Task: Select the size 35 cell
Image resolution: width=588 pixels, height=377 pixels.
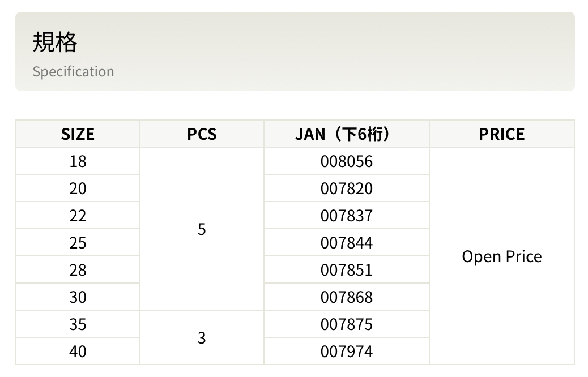Action: (78, 324)
